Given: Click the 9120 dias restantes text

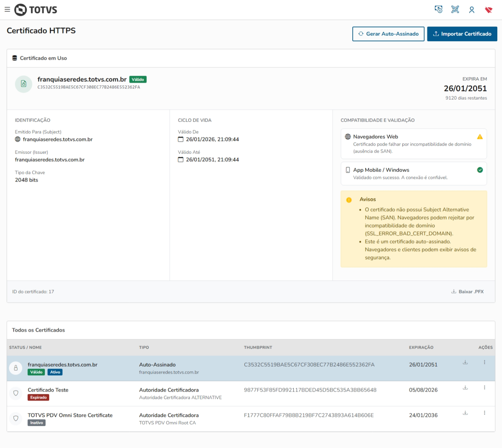Looking at the screenshot, I should pos(466,98).
